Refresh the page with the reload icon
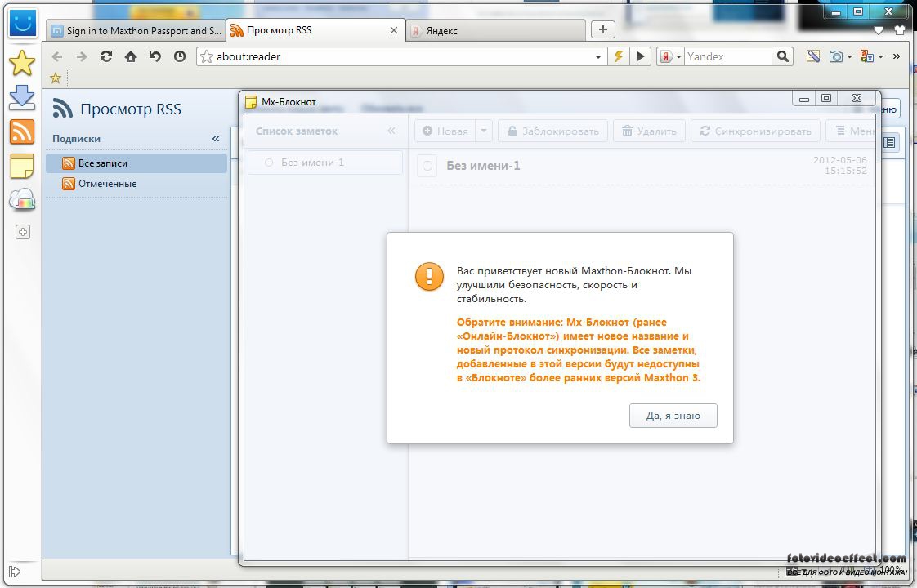The height and width of the screenshot is (588, 917). (106, 56)
